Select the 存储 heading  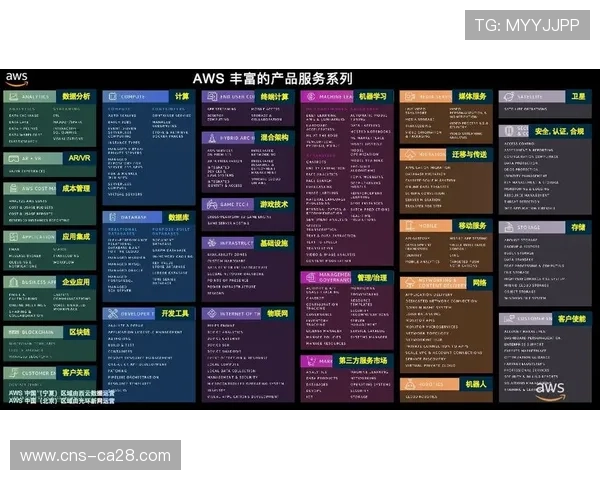click(578, 227)
